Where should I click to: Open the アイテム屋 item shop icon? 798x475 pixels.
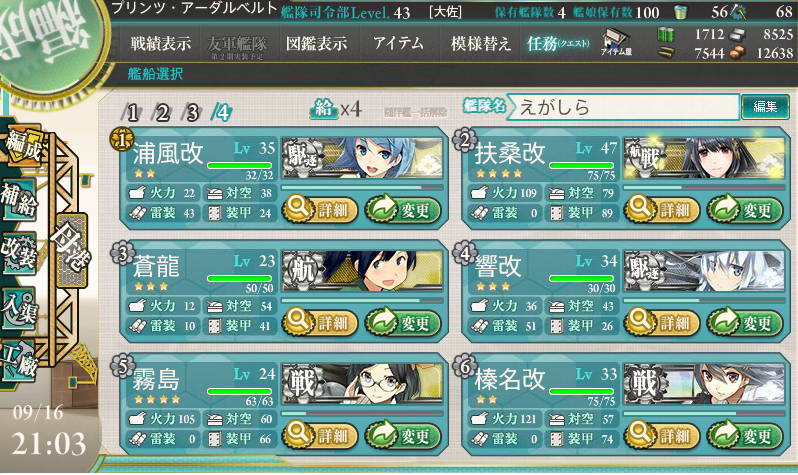coord(616,42)
